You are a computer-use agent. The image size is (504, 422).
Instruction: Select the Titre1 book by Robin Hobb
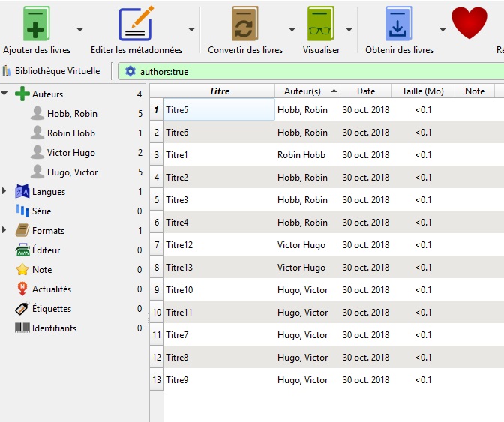[x=219, y=155]
